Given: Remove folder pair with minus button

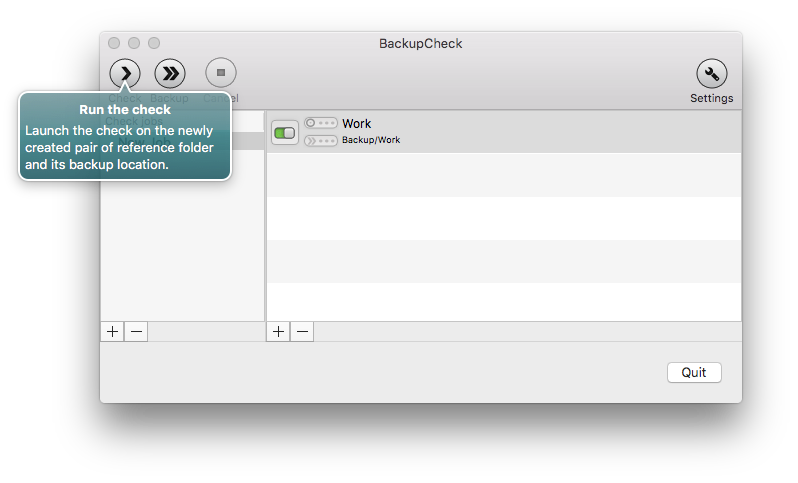Looking at the screenshot, I should coord(302,332).
